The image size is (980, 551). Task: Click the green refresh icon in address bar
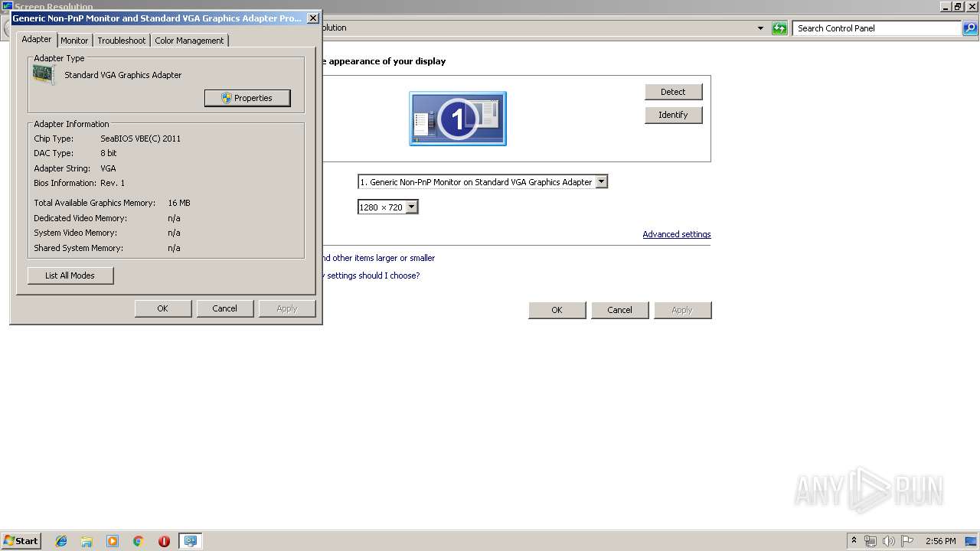[779, 28]
